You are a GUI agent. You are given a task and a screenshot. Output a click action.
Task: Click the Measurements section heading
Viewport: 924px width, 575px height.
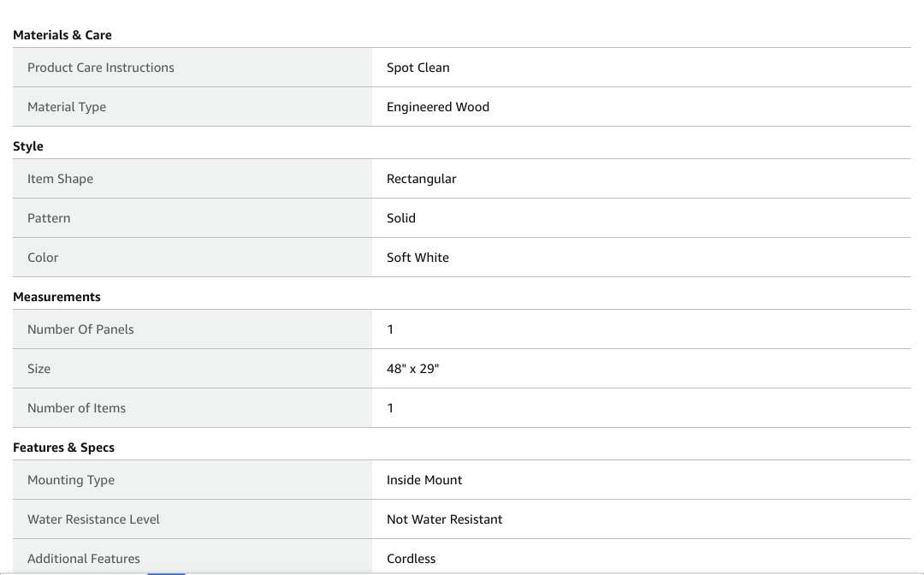point(56,297)
